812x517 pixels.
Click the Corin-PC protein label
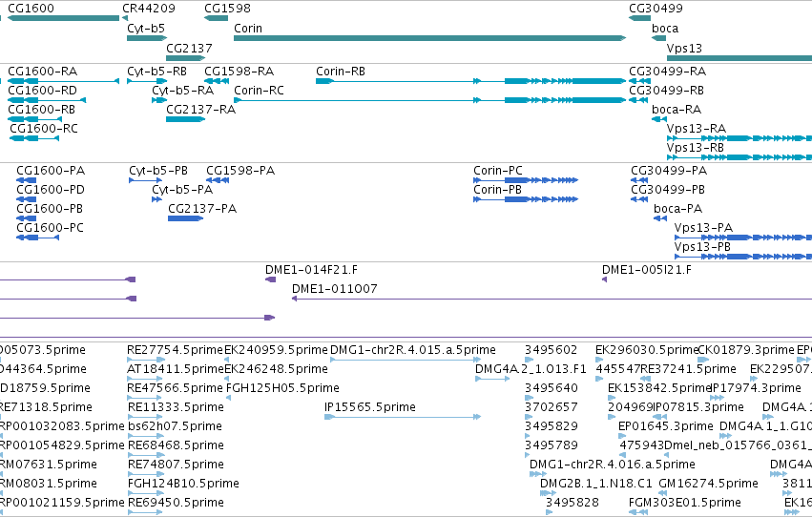[x=498, y=171]
